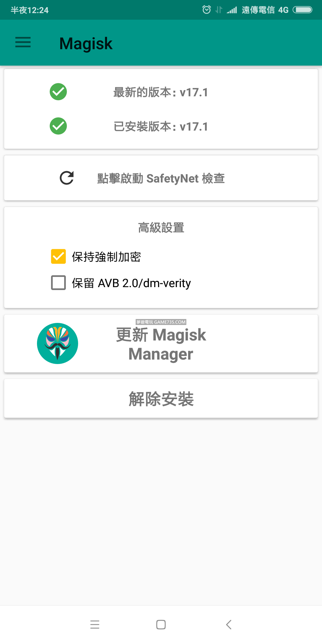The image size is (322, 644).
Task: Enable the 保留 AVB 2.0/dm-verity checkbox
Action: (x=58, y=283)
